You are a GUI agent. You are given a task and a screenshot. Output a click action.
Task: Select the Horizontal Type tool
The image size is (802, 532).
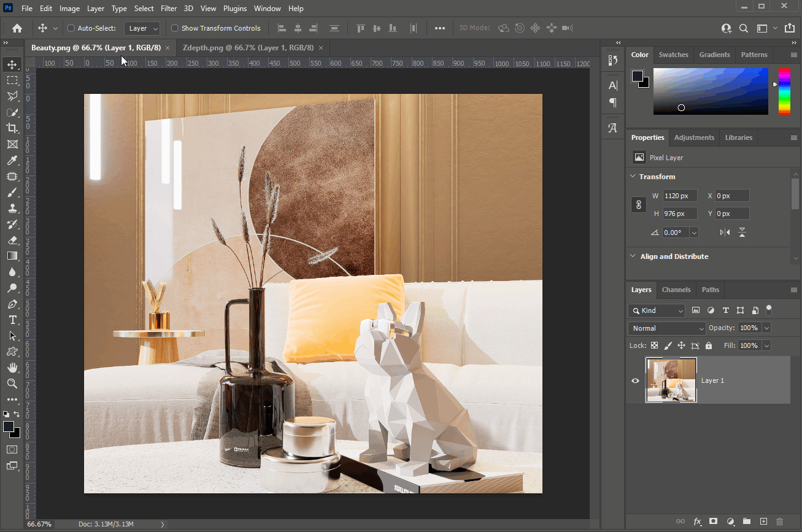[x=12, y=320]
